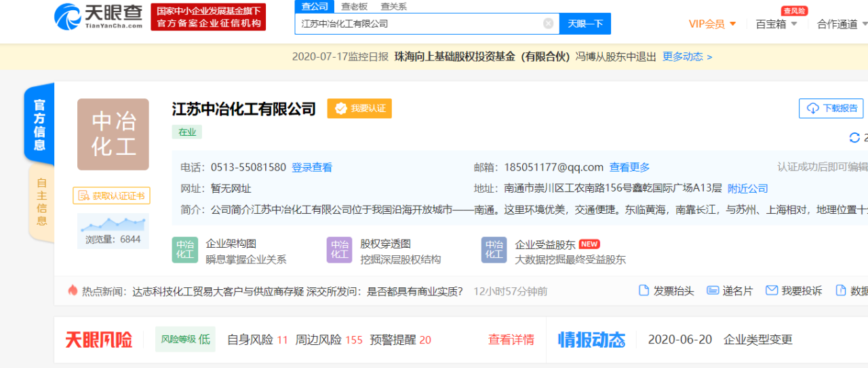Click the company address text

(x=613, y=189)
